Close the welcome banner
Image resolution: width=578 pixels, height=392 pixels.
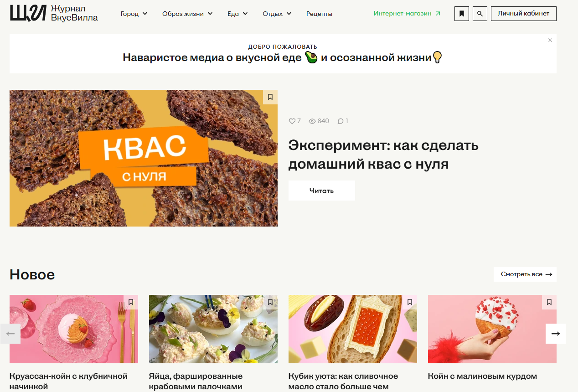coord(550,40)
